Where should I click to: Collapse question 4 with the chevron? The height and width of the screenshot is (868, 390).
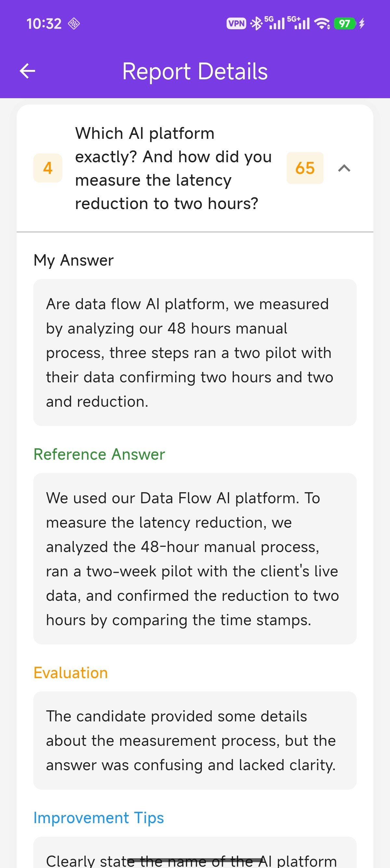[x=344, y=168]
